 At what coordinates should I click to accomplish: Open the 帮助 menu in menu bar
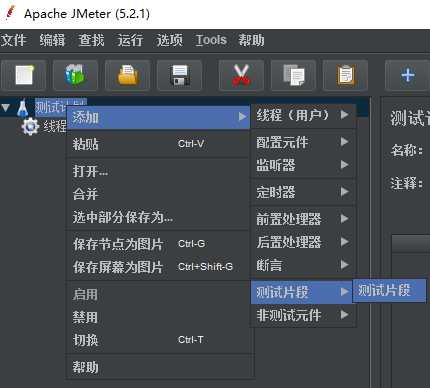(x=251, y=40)
